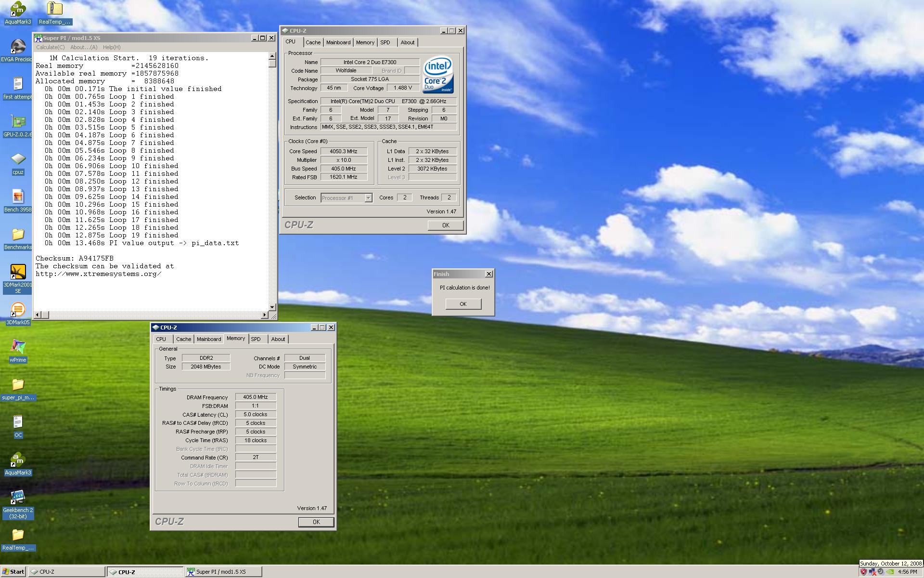
Task: Switch to Mainboard tab in upper CPU-Z window
Action: pyautogui.click(x=338, y=42)
